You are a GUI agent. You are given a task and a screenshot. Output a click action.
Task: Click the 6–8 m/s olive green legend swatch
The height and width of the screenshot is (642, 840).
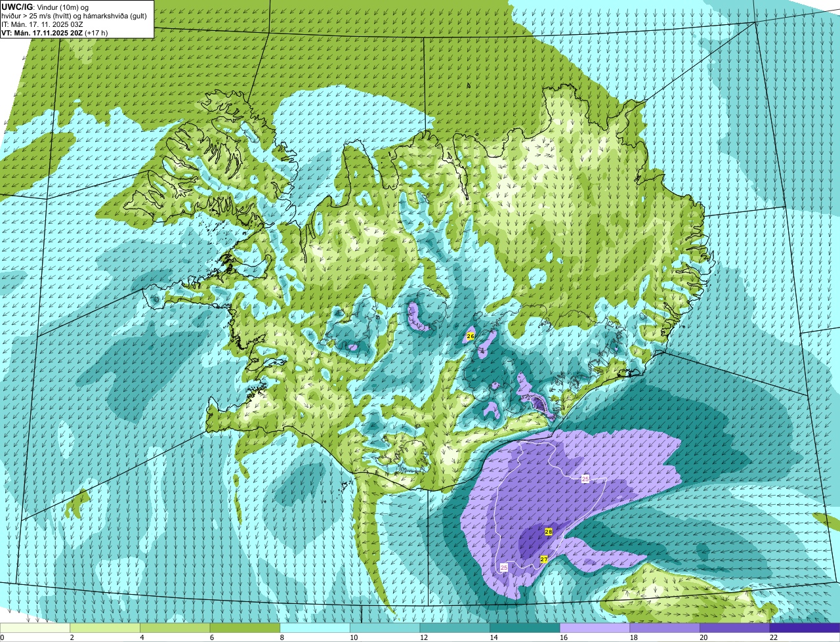(245, 628)
